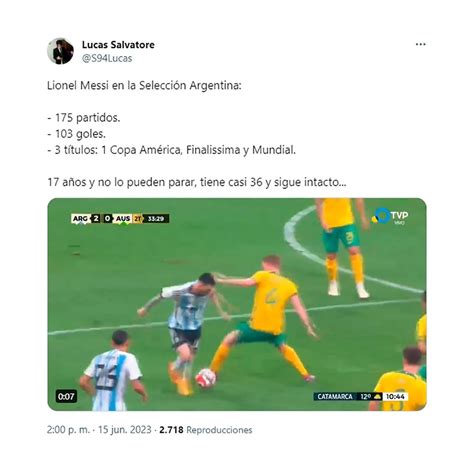The width and height of the screenshot is (474, 474).
Task: Click the tweet text about 175 partidos
Action: [x=84, y=118]
